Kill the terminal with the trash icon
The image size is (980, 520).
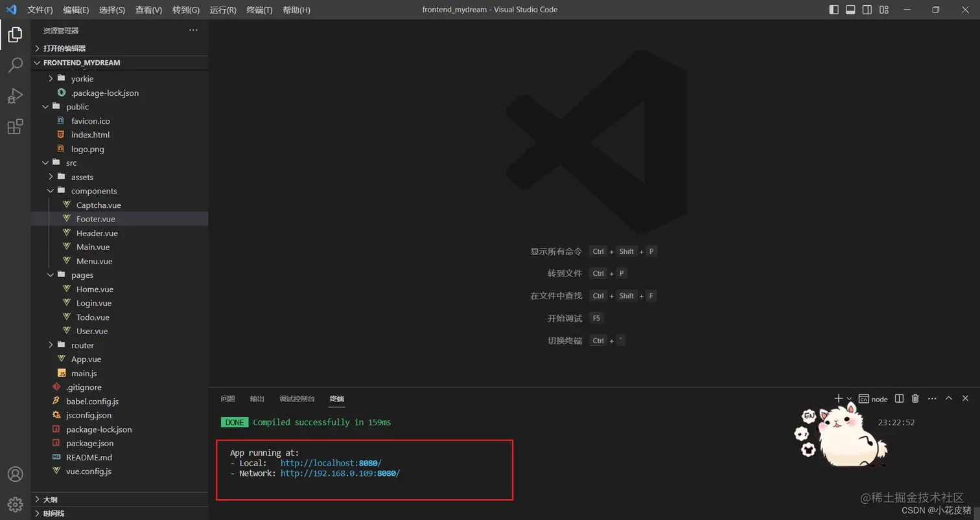915,399
